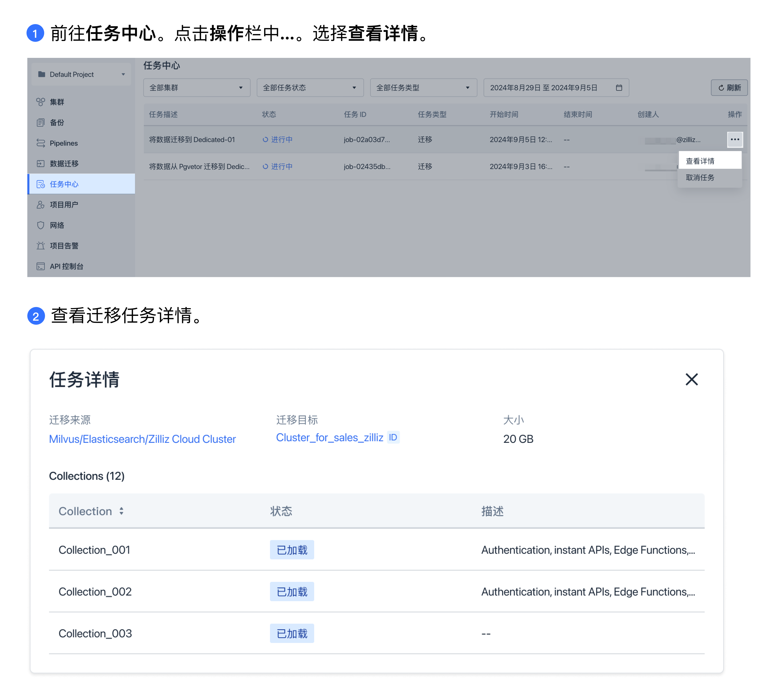This screenshot has width=777, height=700.
Task: Click the 集群 cluster icon in sidebar
Action: [40, 102]
